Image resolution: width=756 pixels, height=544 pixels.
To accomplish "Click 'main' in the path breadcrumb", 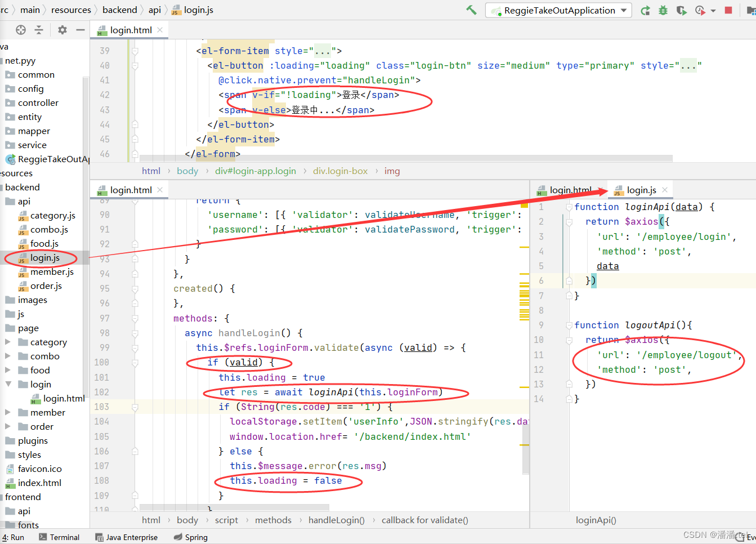I will (x=30, y=10).
